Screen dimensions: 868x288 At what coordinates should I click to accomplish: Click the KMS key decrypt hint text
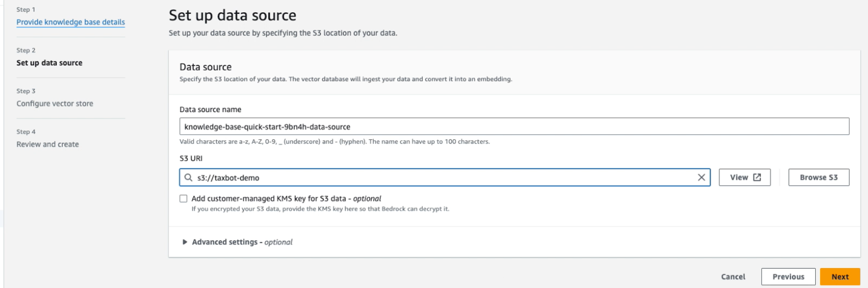tap(320, 209)
